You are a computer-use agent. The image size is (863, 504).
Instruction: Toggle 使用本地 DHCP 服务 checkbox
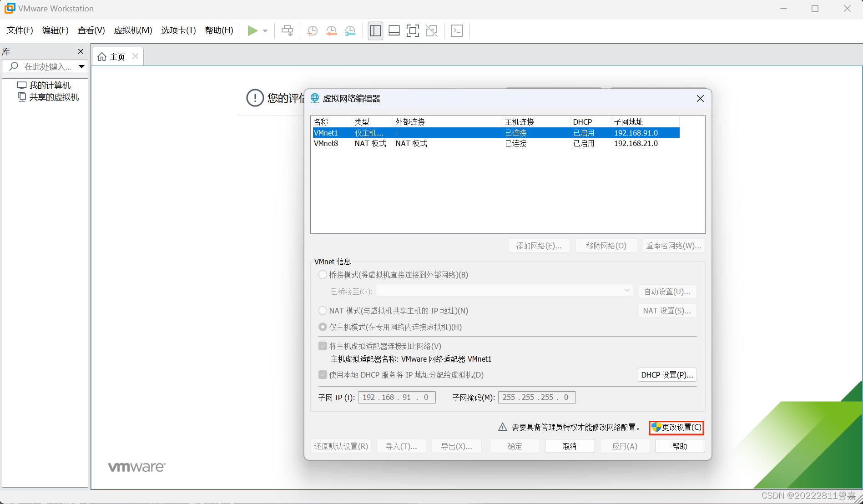pos(323,375)
